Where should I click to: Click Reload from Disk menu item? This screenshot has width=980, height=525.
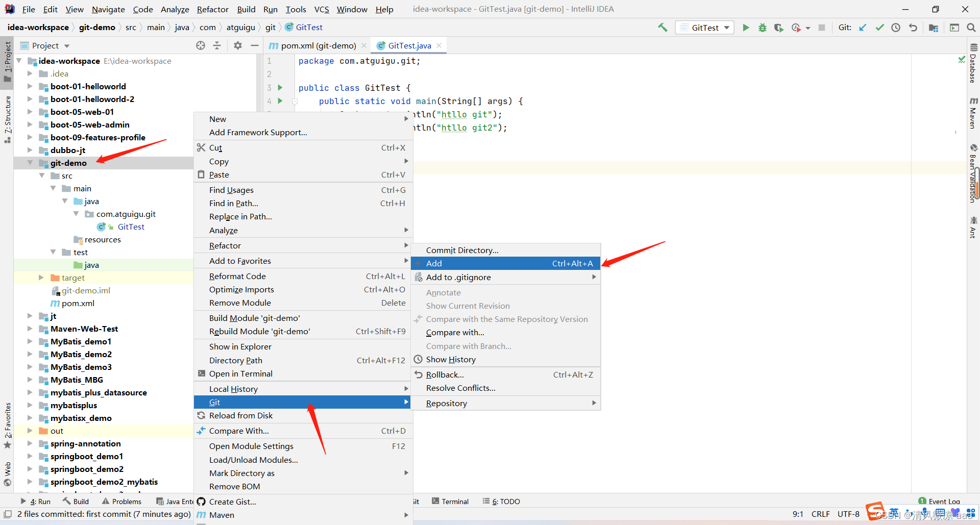(303, 415)
